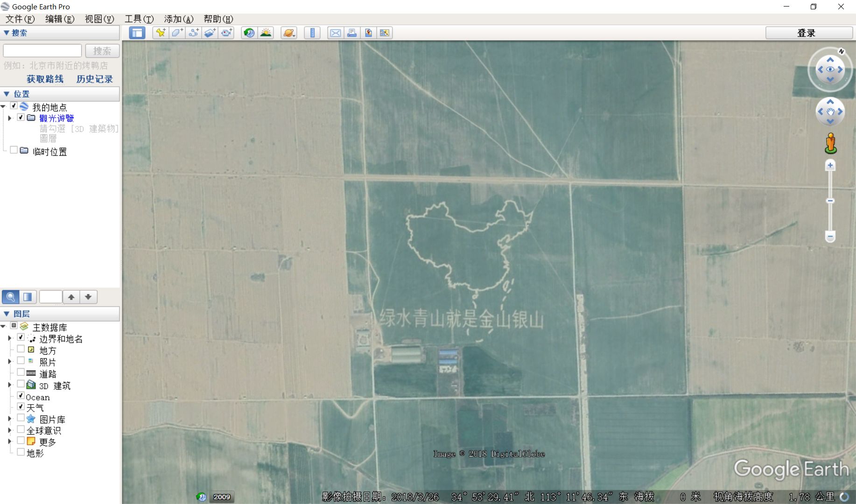Screen dimensions: 856x504
Task: Toggle the split-panel icon below the Places panel
Action: coord(28,297)
